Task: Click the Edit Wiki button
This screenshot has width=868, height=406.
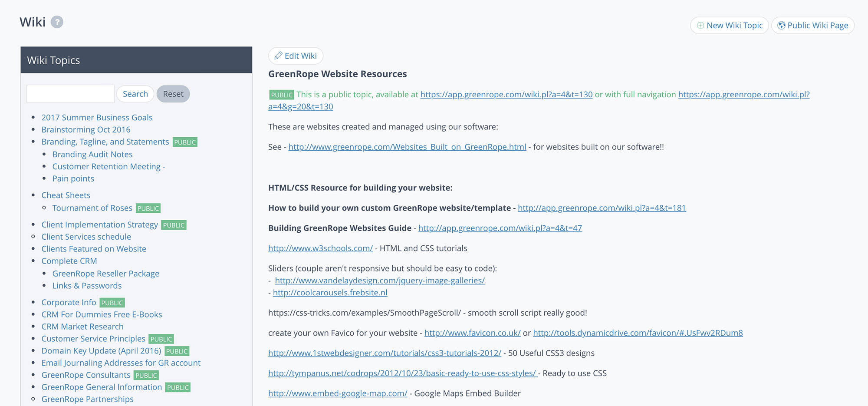Action: pos(296,56)
